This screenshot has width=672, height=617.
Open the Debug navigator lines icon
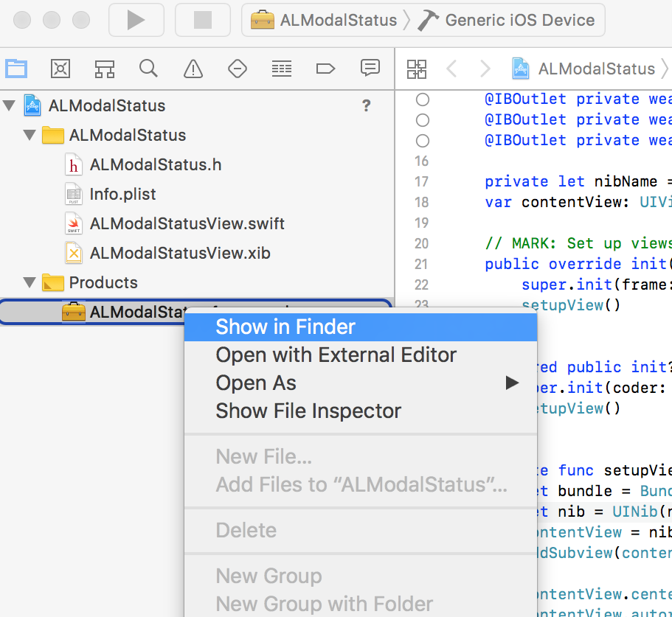(282, 69)
